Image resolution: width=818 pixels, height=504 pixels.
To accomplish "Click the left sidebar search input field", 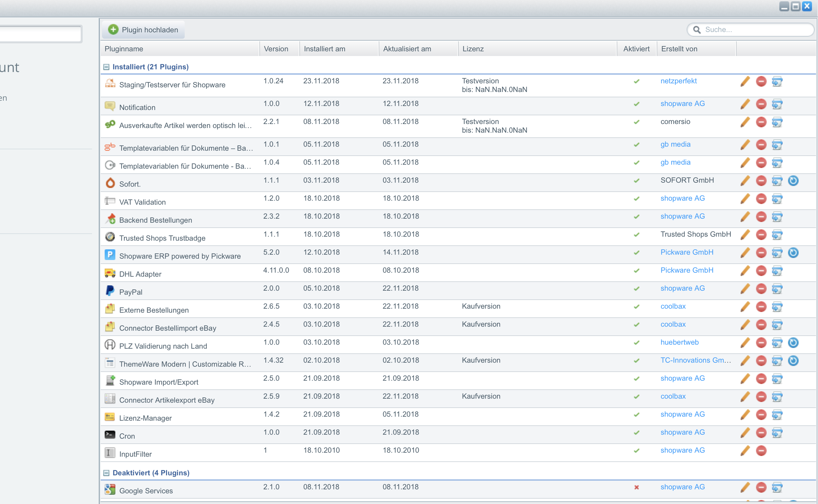I will [40, 34].
